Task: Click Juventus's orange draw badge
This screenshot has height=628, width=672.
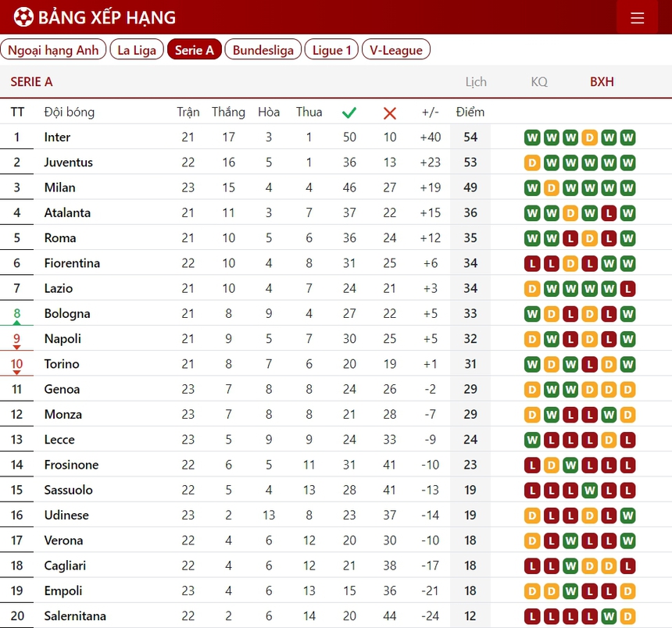Action: coord(533,163)
